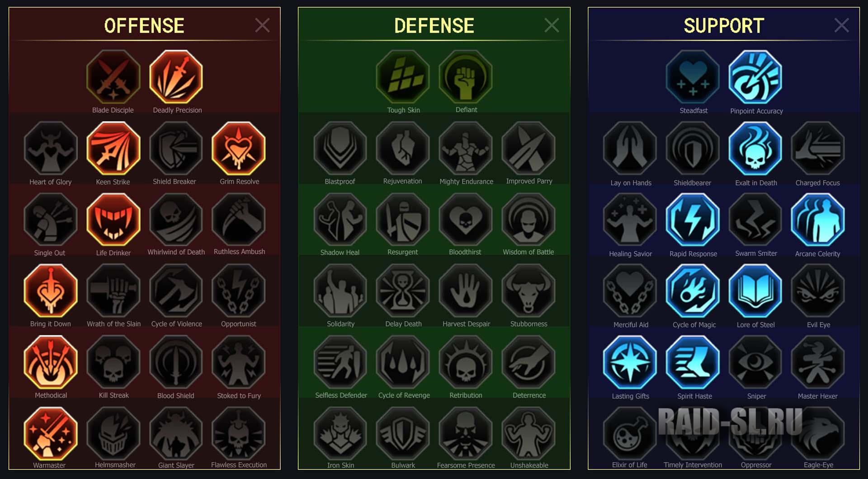Click the Keen Strike mastery icon

[x=113, y=148]
